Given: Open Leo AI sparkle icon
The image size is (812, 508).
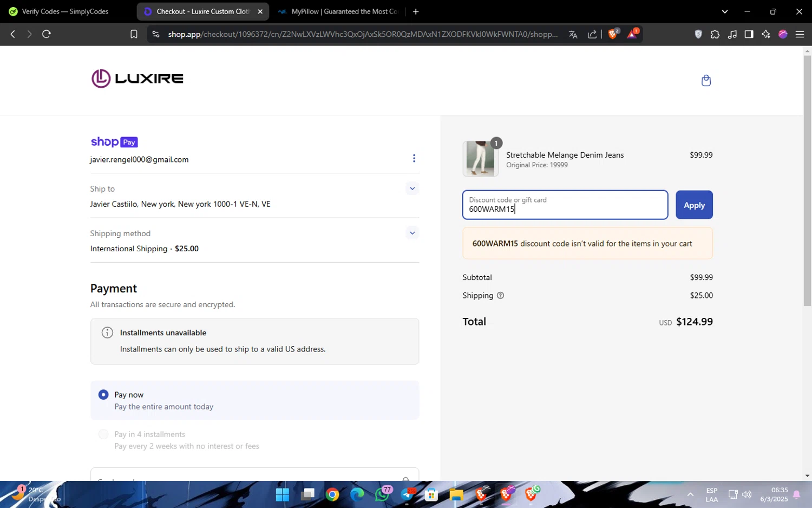Looking at the screenshot, I should pos(766,34).
